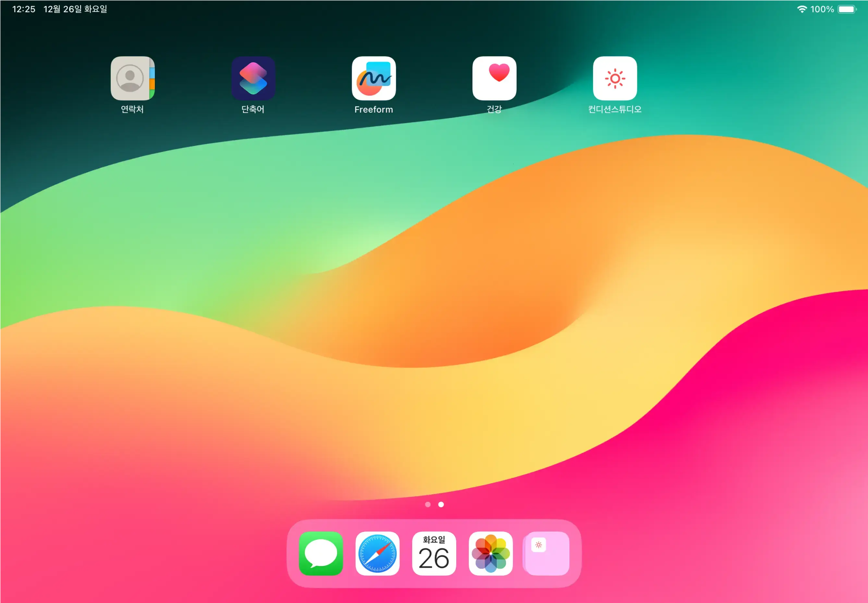This screenshot has width=868, height=603.
Task: Open the App Library folder in the dock
Action: 547,553
